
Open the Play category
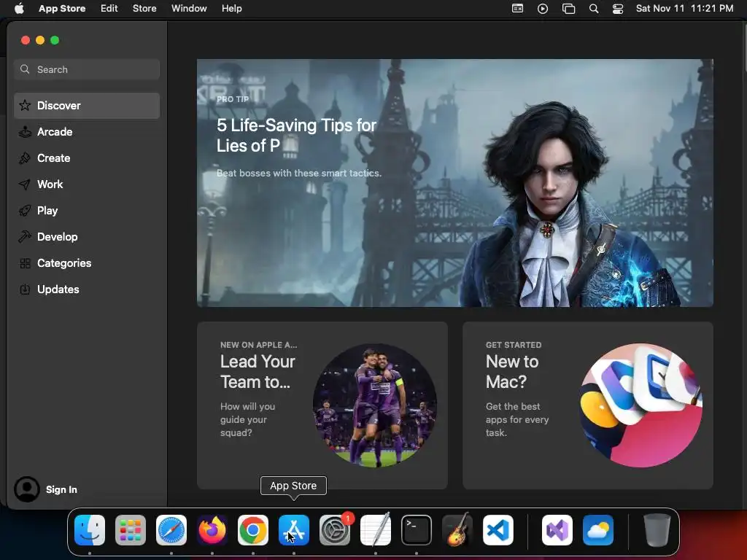point(87,211)
